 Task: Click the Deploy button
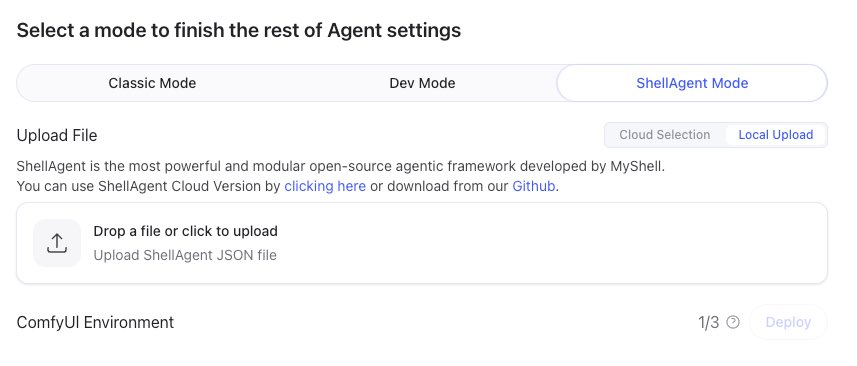point(788,322)
